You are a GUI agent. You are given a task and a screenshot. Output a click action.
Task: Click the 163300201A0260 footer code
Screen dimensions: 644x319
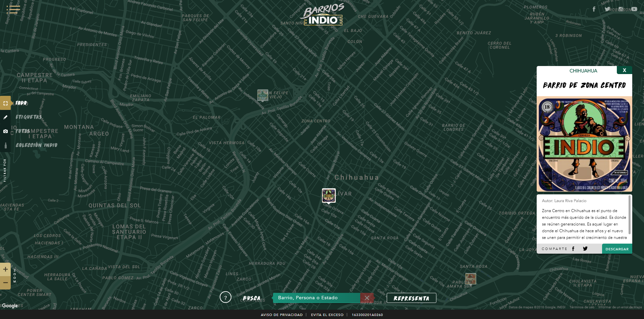tap(367, 315)
